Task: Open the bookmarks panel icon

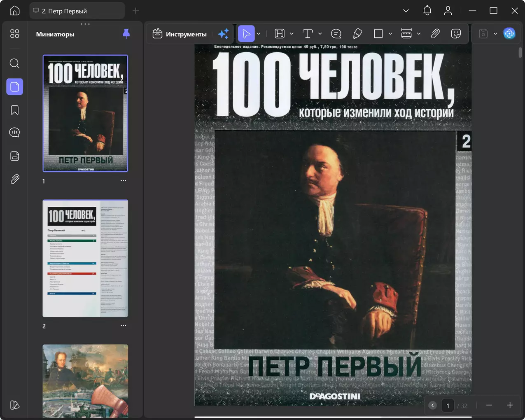Action: point(14,110)
